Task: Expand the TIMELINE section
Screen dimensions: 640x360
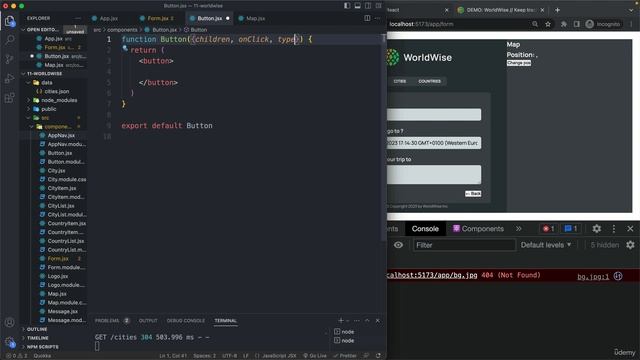Action: pos(38,338)
